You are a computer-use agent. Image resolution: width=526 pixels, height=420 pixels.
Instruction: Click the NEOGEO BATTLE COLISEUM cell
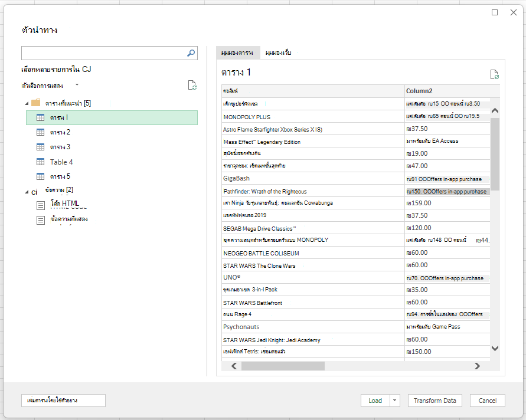click(313, 253)
